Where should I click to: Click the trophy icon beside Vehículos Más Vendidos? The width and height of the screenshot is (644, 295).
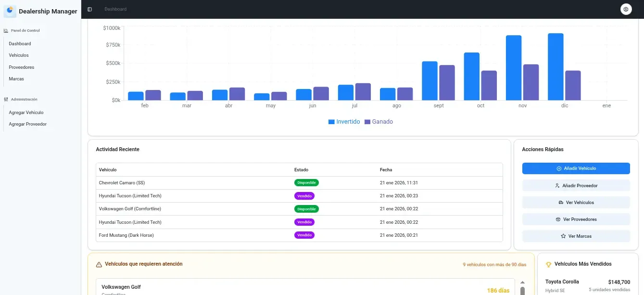tap(549, 264)
